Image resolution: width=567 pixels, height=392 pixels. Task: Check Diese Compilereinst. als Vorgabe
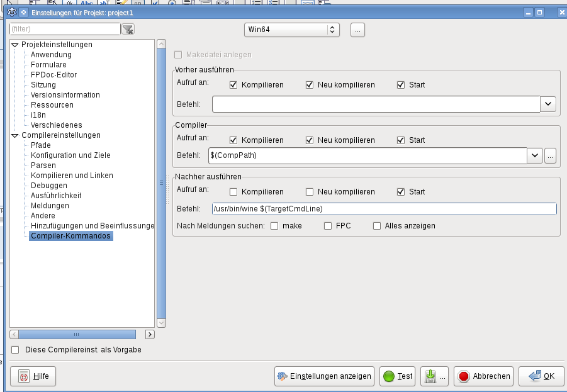(16, 350)
